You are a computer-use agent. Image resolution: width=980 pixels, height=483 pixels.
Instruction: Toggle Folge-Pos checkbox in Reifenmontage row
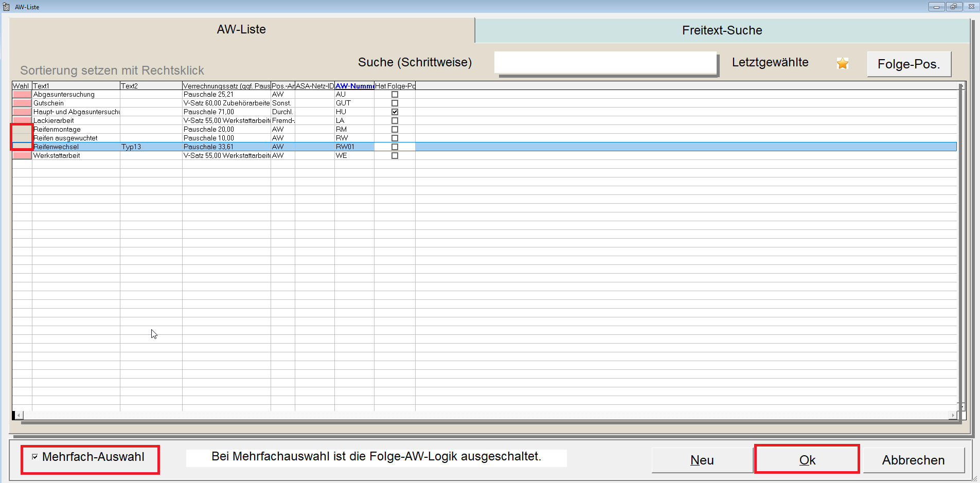pyautogui.click(x=395, y=130)
